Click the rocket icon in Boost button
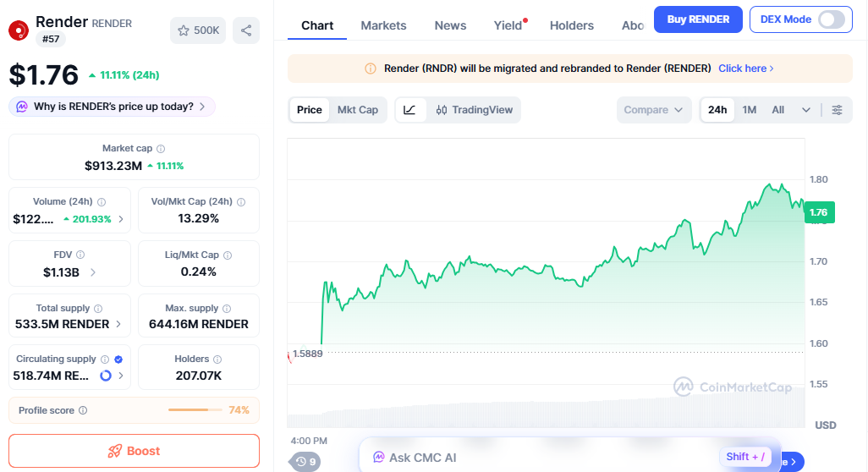868x472 pixels. pos(114,451)
